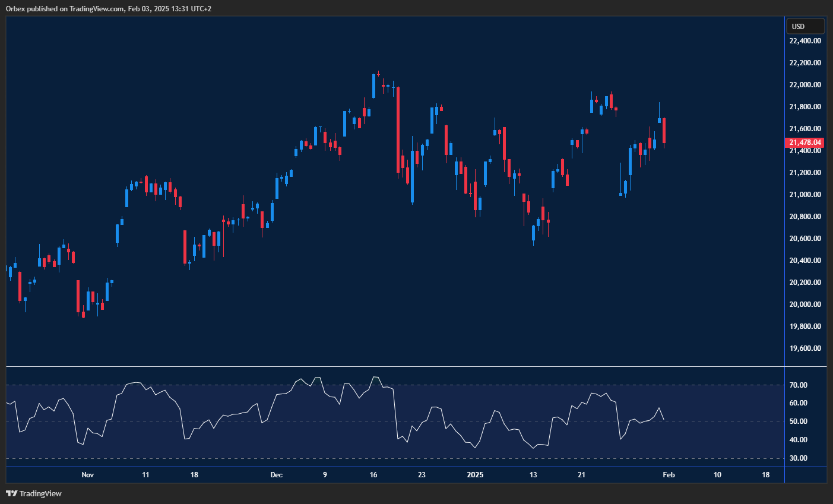Select the Feb label on time axis
The image size is (833, 504).
[669, 475]
